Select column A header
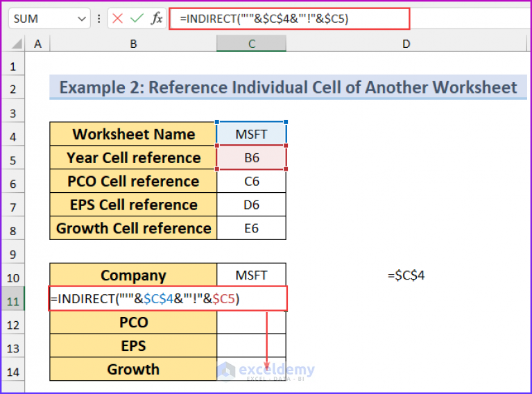This screenshot has height=394, width=532. click(x=37, y=44)
